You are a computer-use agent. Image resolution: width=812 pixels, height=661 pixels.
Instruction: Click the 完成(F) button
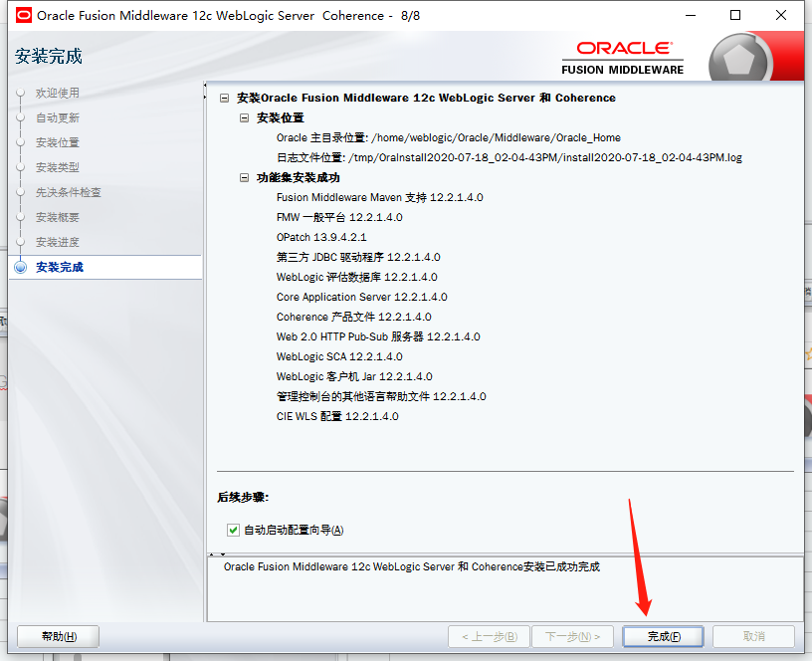(x=663, y=637)
